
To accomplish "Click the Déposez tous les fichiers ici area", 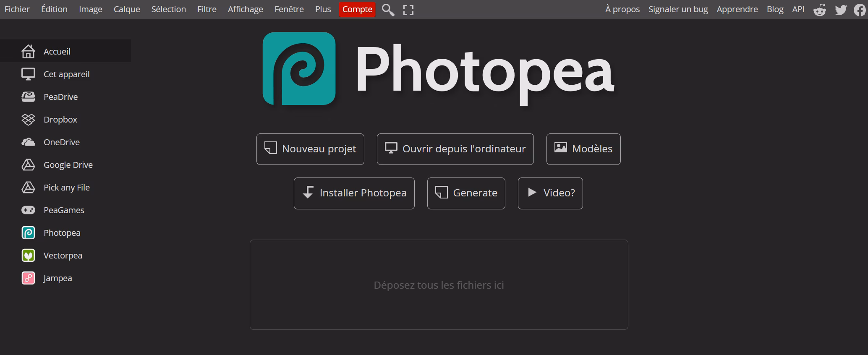I will (x=439, y=285).
